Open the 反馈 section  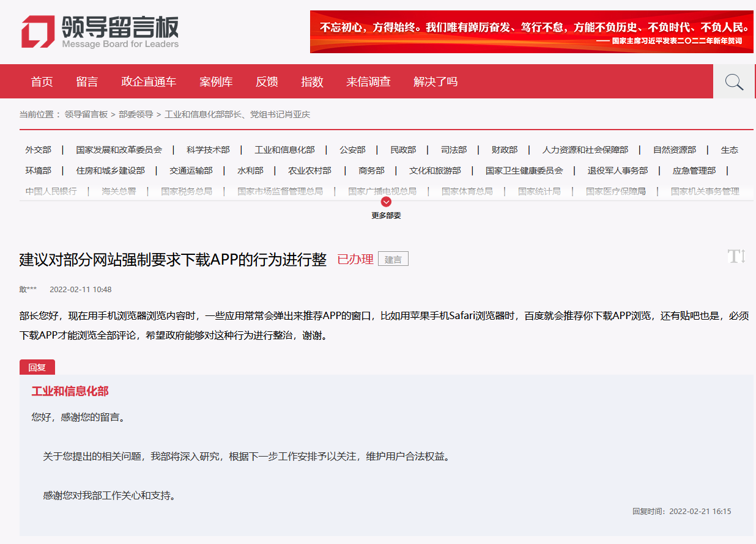point(266,81)
